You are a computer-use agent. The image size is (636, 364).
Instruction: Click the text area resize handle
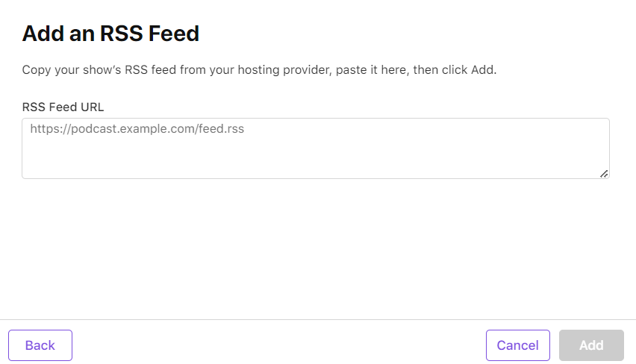(x=604, y=174)
